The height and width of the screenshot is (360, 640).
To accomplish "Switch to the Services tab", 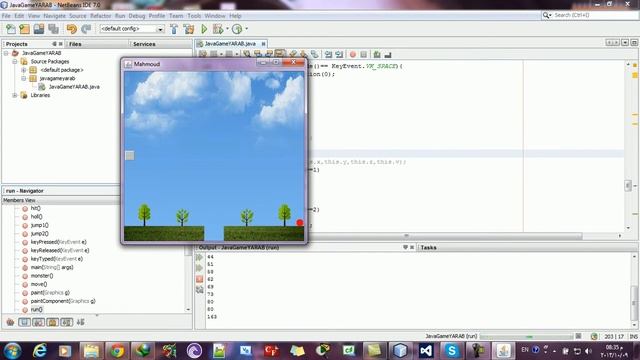I will tap(144, 44).
